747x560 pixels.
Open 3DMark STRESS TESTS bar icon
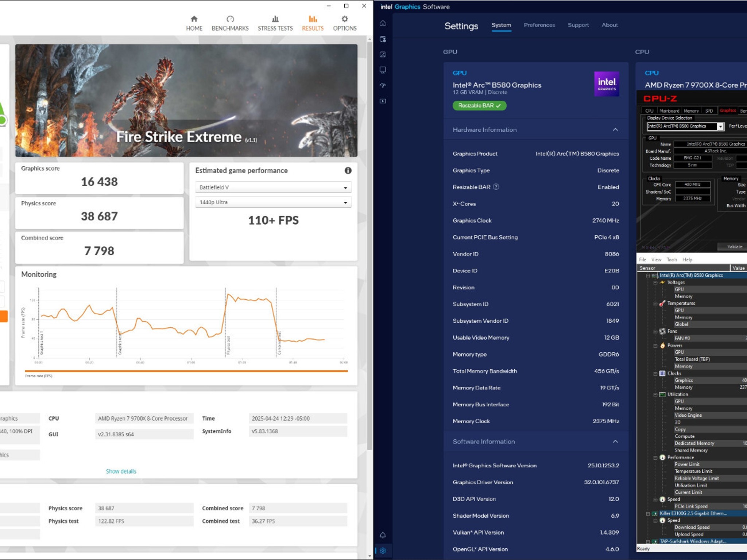275,19
